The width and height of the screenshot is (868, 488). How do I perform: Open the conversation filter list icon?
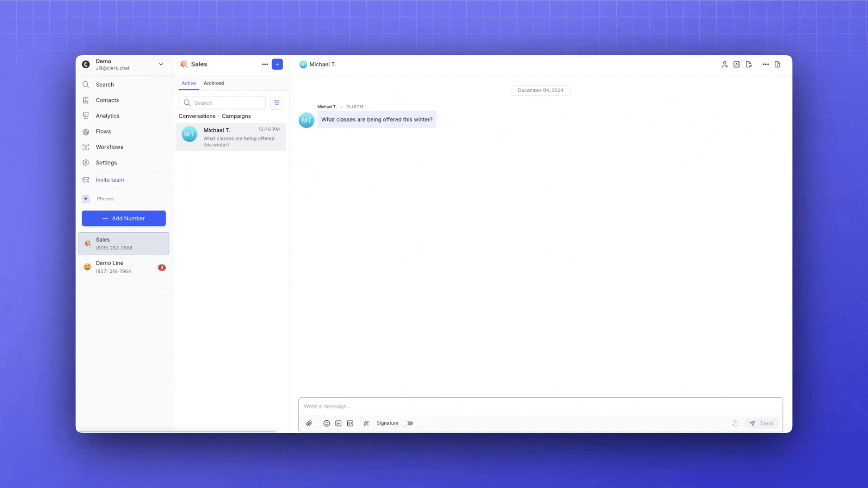point(277,103)
